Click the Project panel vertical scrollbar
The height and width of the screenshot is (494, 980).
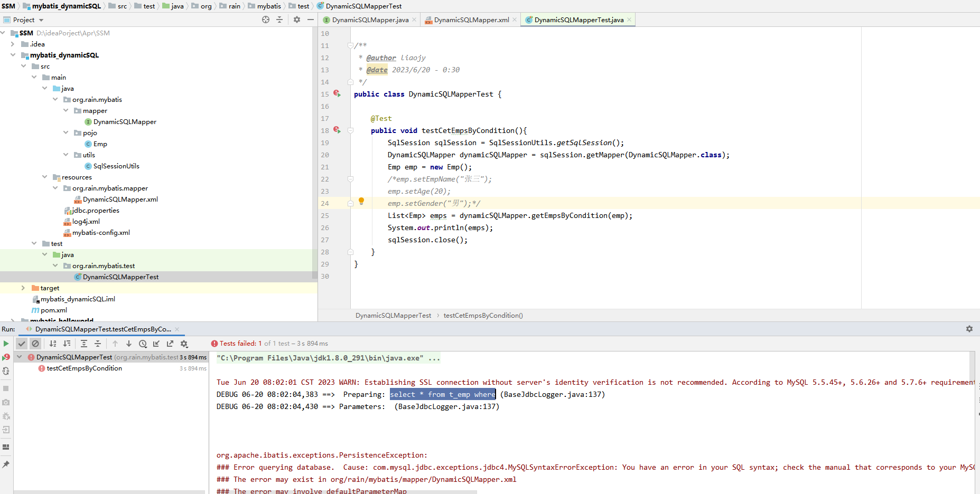coord(315,153)
